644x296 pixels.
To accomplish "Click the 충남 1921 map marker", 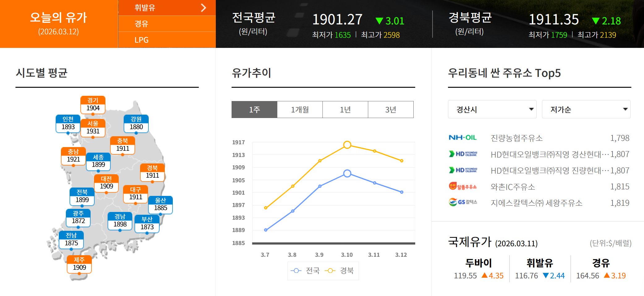I will (73, 156).
